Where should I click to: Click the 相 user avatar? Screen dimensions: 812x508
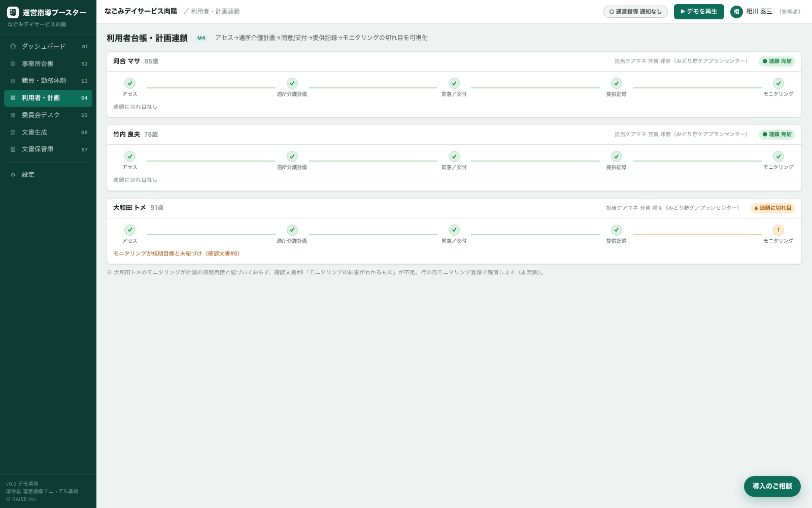tap(736, 12)
